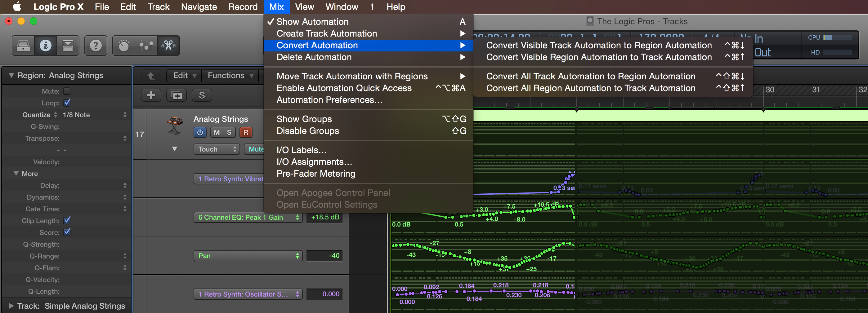
Task: Open the Toolbar tray icon
Action: (68, 46)
